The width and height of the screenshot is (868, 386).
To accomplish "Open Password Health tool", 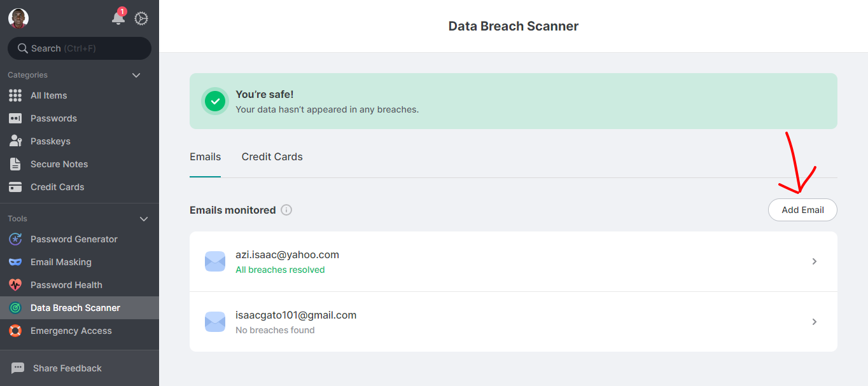I will [x=66, y=285].
